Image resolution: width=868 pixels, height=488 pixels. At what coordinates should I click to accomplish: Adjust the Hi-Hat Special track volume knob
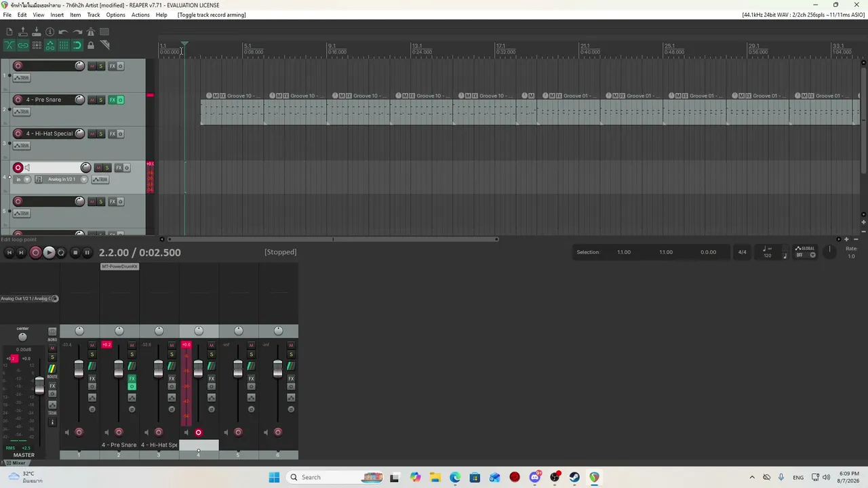click(x=79, y=134)
